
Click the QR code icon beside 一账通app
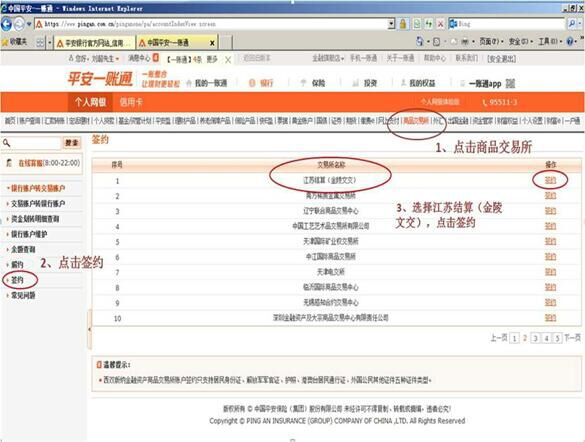point(510,84)
